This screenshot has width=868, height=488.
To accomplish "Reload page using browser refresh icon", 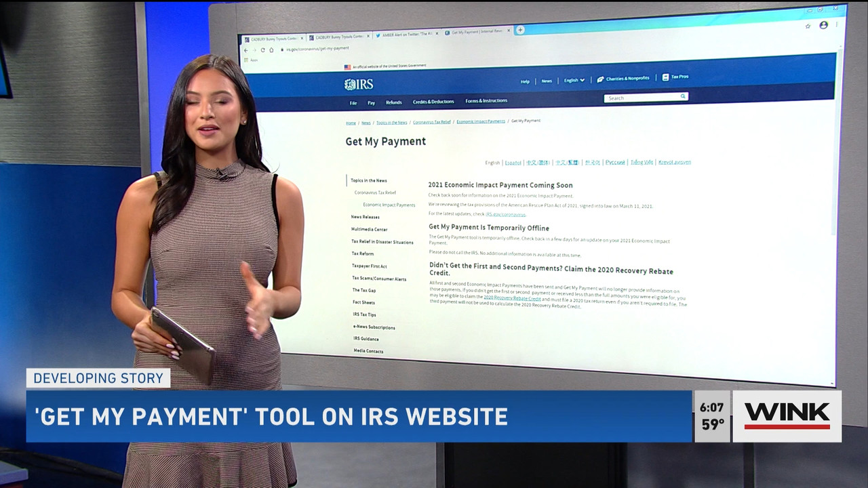I will 263,50.
